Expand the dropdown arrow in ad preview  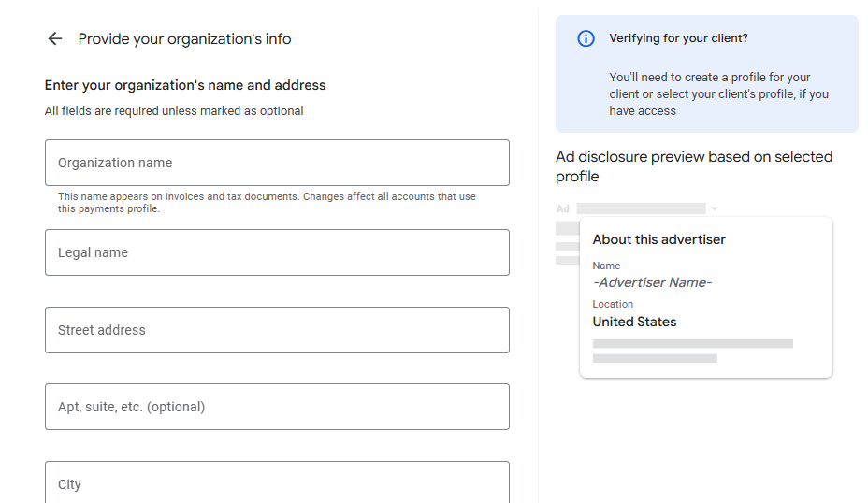tap(715, 209)
